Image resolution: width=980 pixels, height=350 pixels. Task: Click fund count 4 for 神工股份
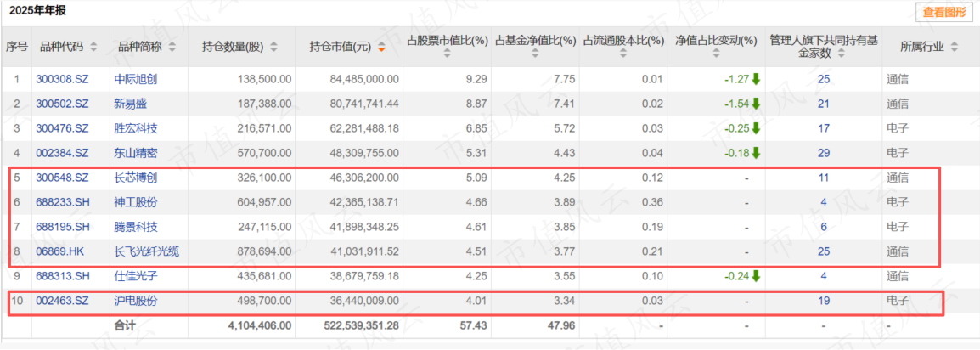(x=824, y=202)
